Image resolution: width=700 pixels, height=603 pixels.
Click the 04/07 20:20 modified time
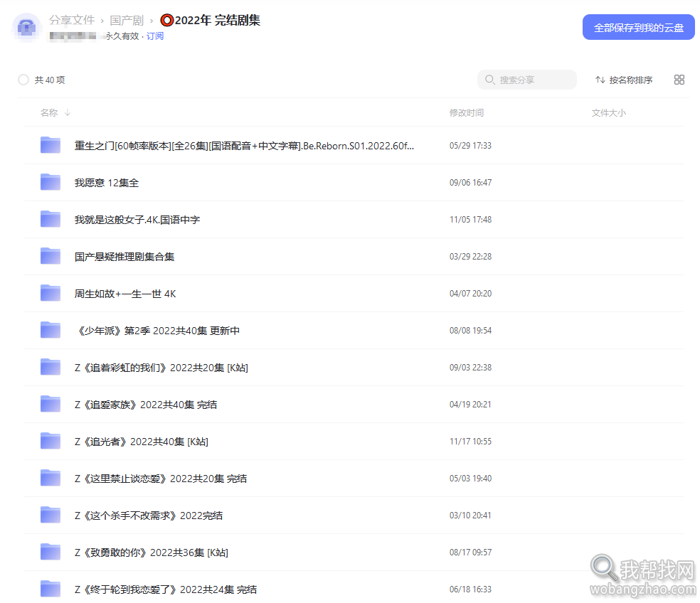pyautogui.click(x=470, y=294)
